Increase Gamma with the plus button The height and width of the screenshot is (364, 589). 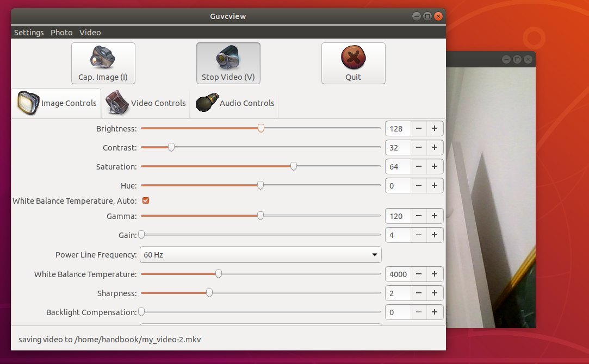[x=435, y=216]
